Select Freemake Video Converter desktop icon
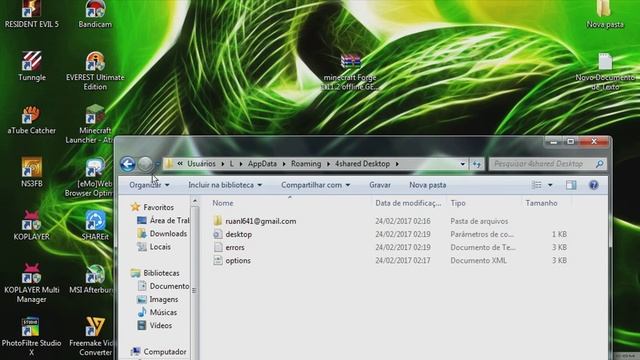The image size is (640, 360). coord(92,336)
